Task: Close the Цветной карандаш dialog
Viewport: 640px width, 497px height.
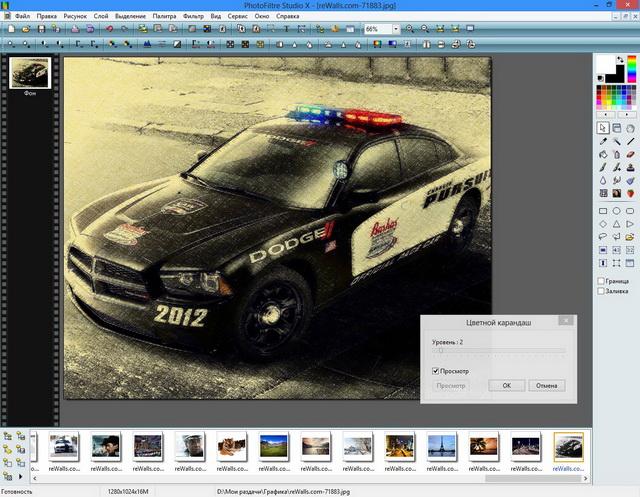Action: click(x=566, y=321)
